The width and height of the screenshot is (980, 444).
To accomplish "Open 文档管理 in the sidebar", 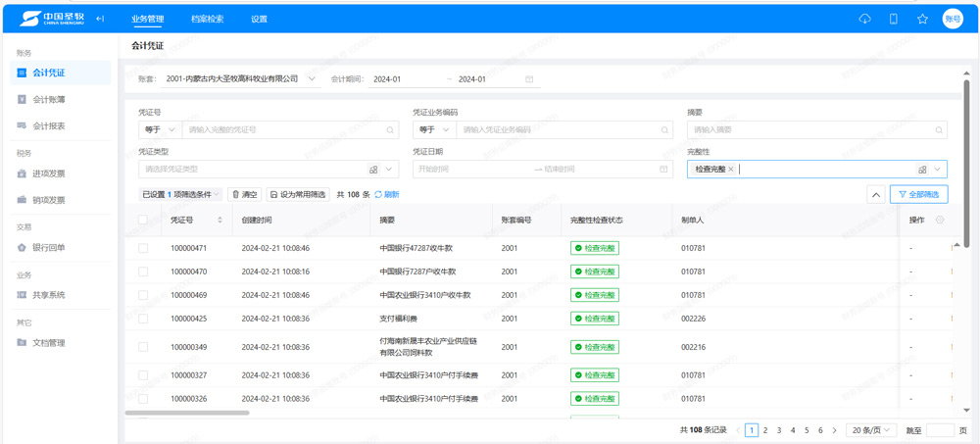I will (x=61, y=343).
